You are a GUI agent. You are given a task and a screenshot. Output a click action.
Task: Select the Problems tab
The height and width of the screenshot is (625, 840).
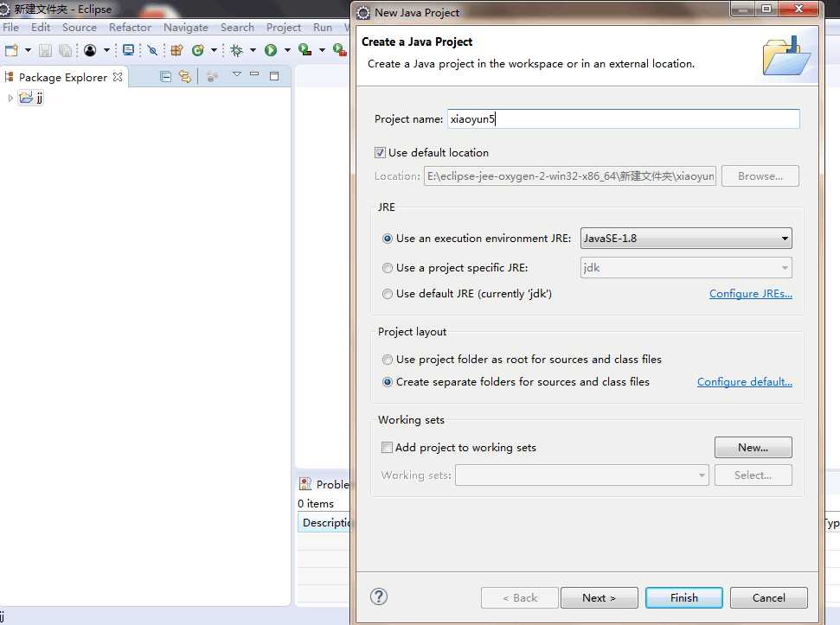[x=324, y=484]
